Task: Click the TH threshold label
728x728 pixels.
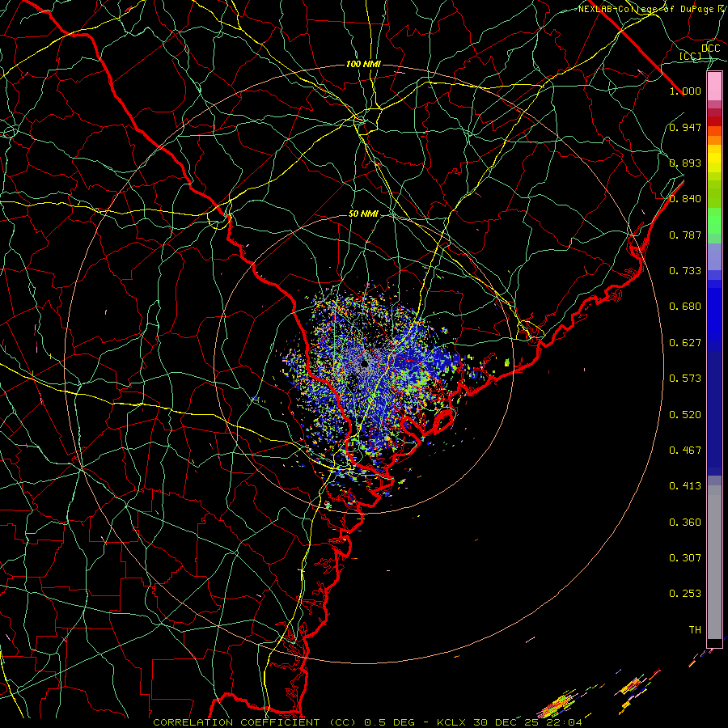Action: 695,630
